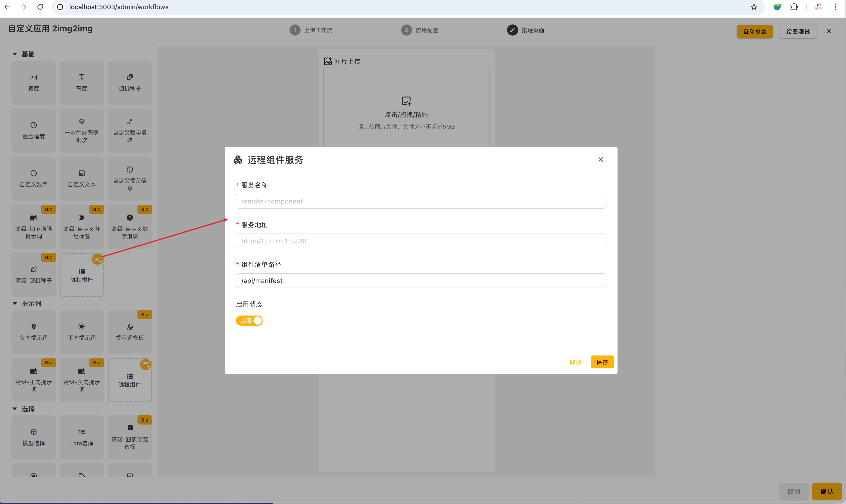Click the 自动参数 button
This screenshot has width=846, height=504.
(755, 32)
